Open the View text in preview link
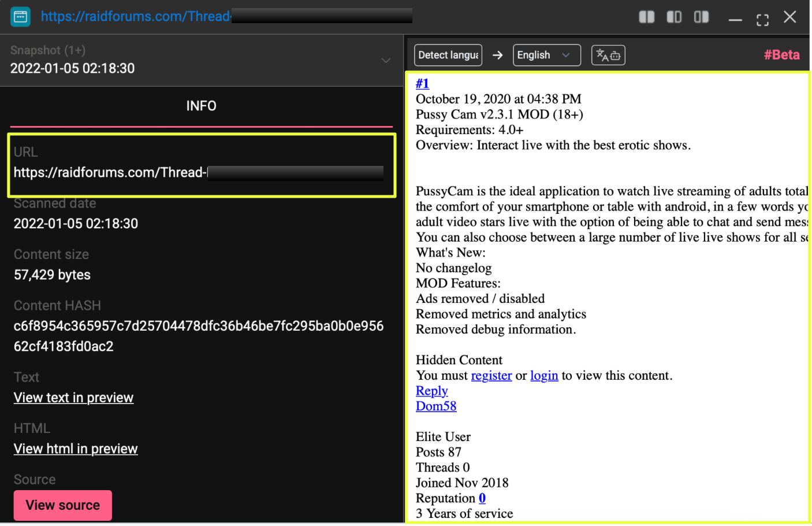This screenshot has width=812, height=526. click(x=73, y=398)
